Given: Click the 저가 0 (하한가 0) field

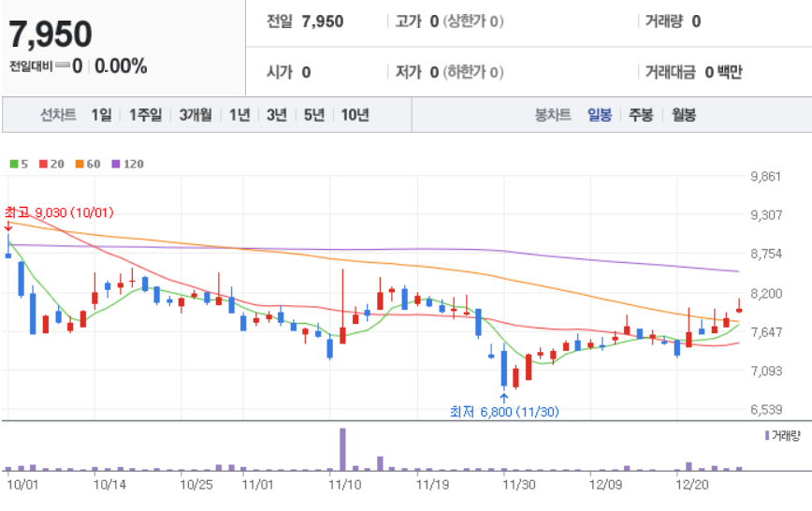Looking at the screenshot, I should 449,72.
